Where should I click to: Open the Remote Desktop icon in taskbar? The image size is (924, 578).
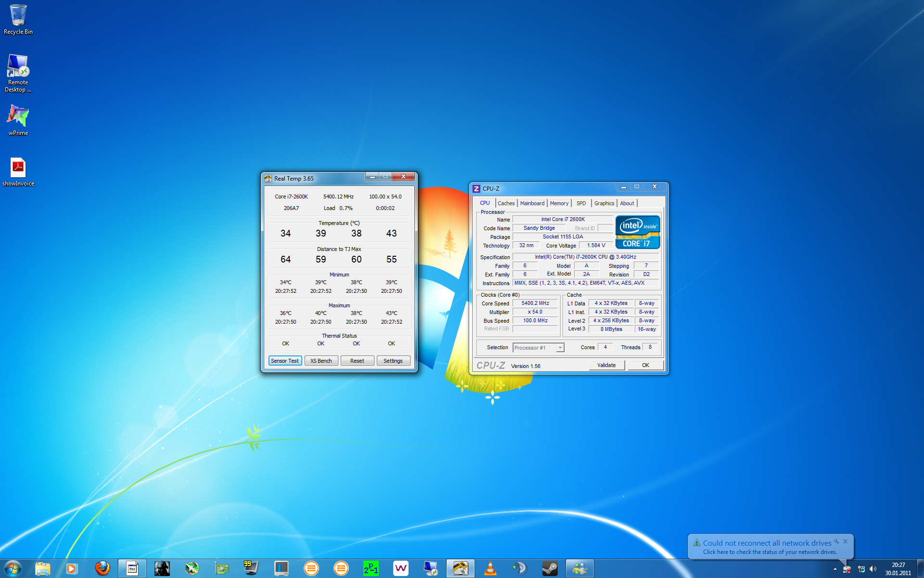coord(431,568)
